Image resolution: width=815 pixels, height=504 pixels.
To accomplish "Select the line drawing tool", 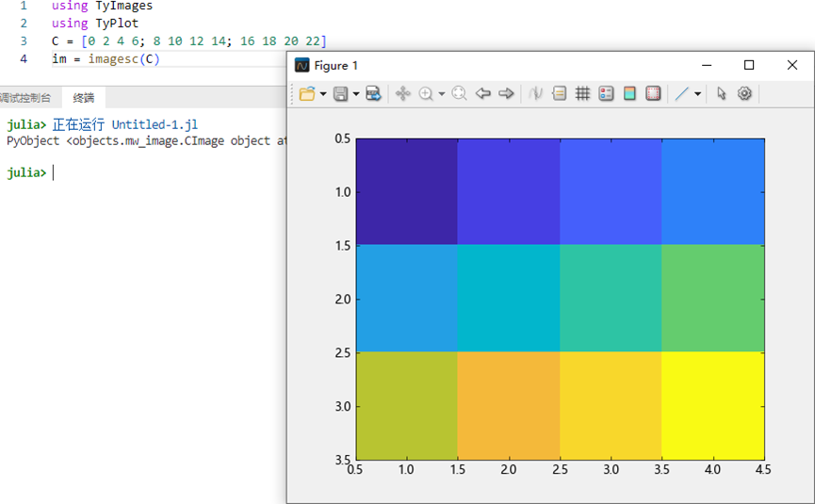I will pyautogui.click(x=681, y=93).
